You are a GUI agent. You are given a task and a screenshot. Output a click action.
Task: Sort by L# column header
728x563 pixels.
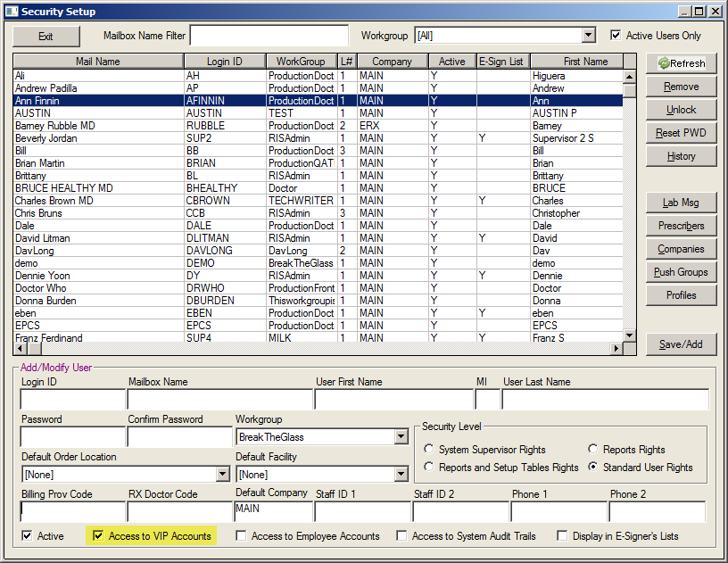tap(347, 62)
